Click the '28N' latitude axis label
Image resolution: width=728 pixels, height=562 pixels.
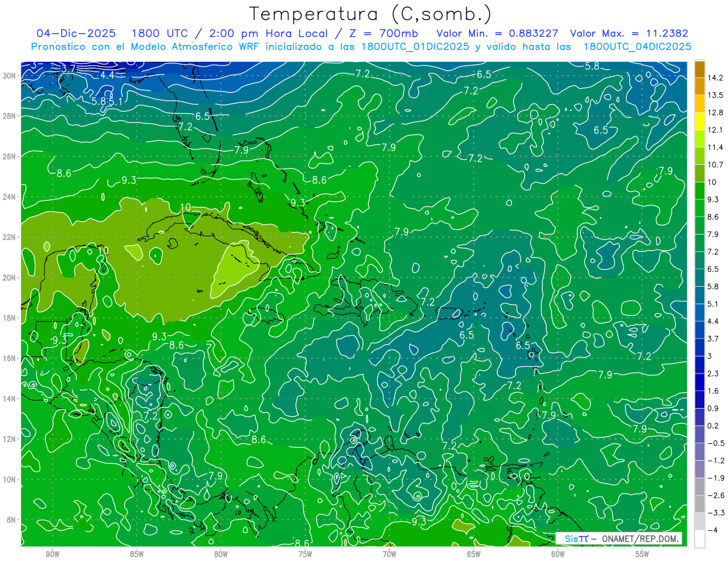tap(10, 116)
